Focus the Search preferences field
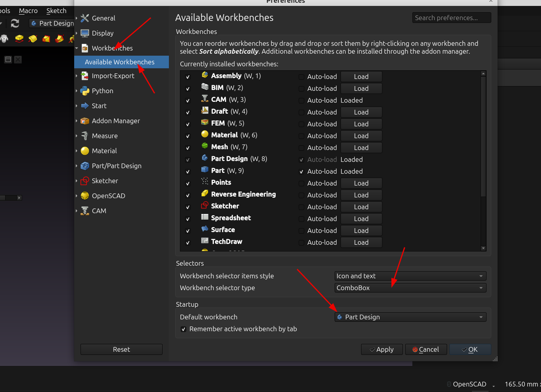The image size is (541, 392). point(452,18)
